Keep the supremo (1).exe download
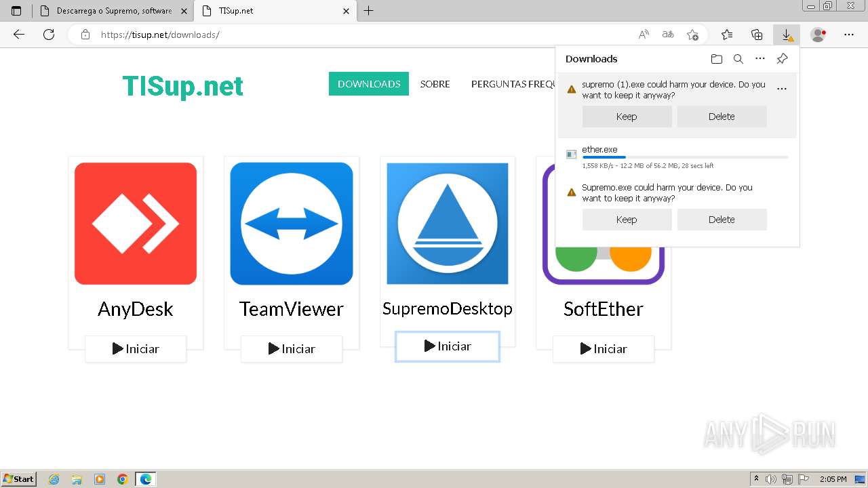868x488 pixels. pos(627,117)
